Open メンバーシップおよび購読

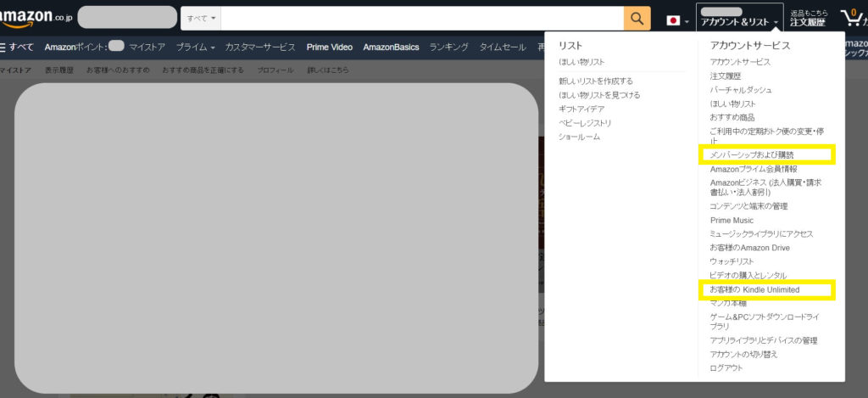(752, 155)
